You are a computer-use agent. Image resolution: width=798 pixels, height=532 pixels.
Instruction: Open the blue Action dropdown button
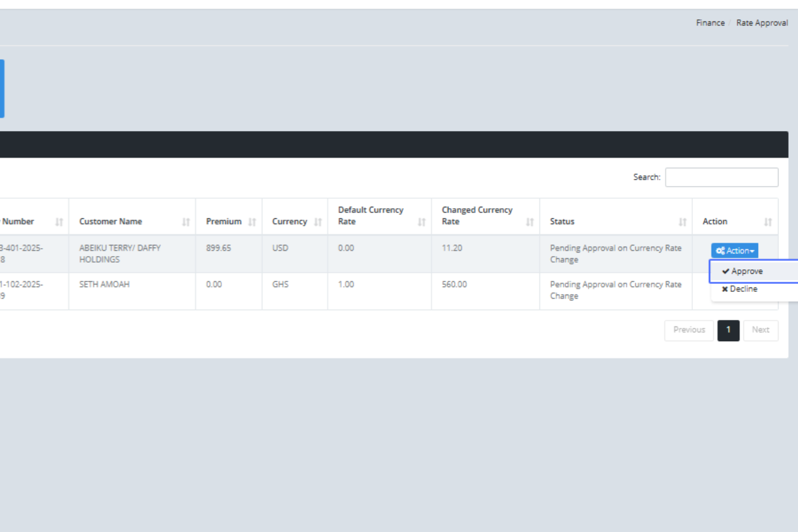pos(735,251)
